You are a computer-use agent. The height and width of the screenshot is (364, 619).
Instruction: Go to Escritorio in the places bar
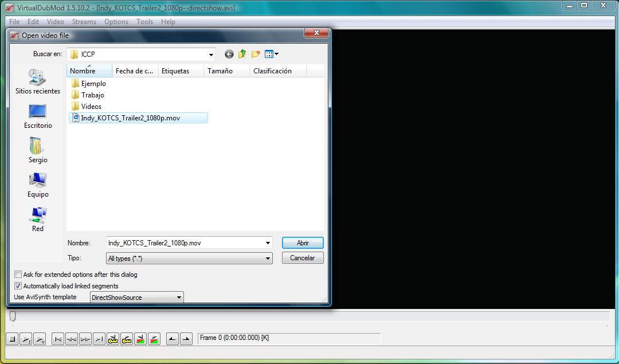[37, 116]
